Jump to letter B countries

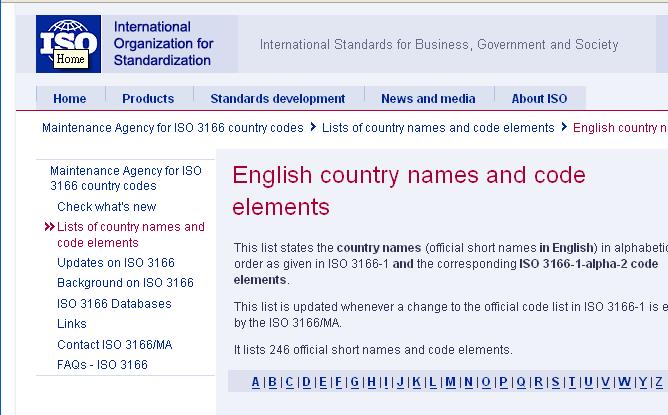pyautogui.click(x=273, y=382)
